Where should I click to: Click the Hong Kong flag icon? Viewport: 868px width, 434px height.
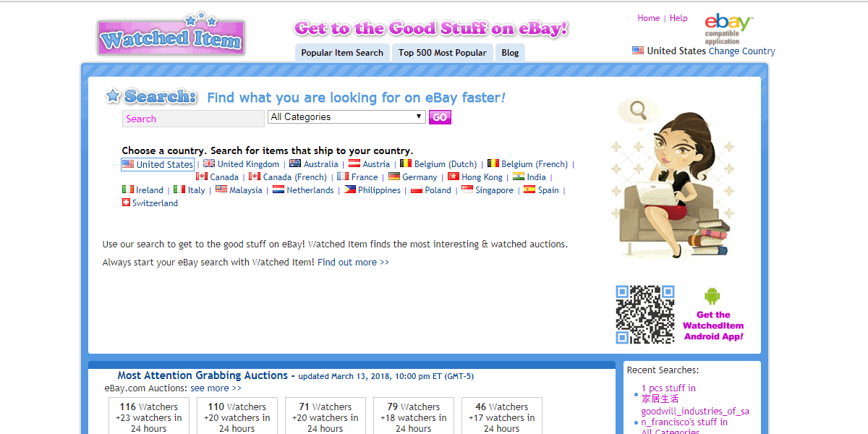(x=454, y=176)
